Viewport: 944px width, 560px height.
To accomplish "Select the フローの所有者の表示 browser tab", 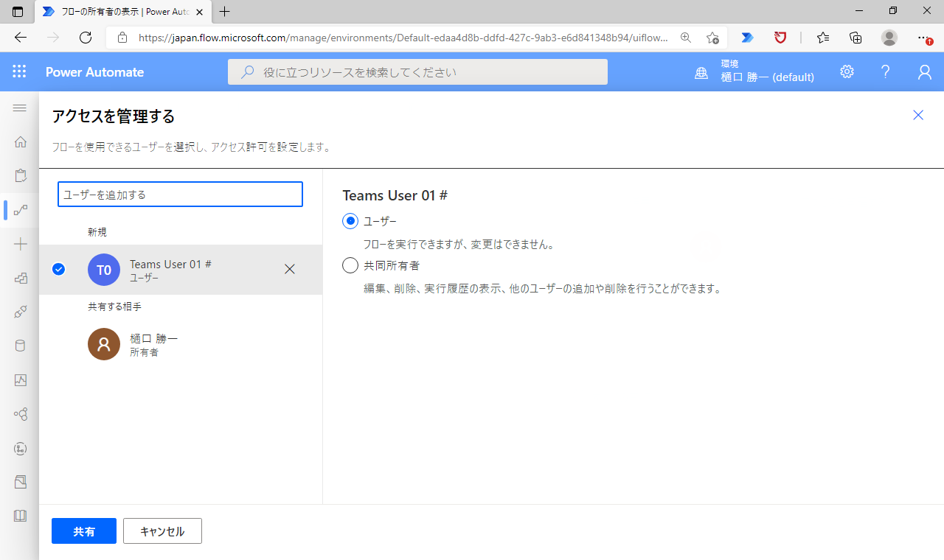I will tap(122, 12).
